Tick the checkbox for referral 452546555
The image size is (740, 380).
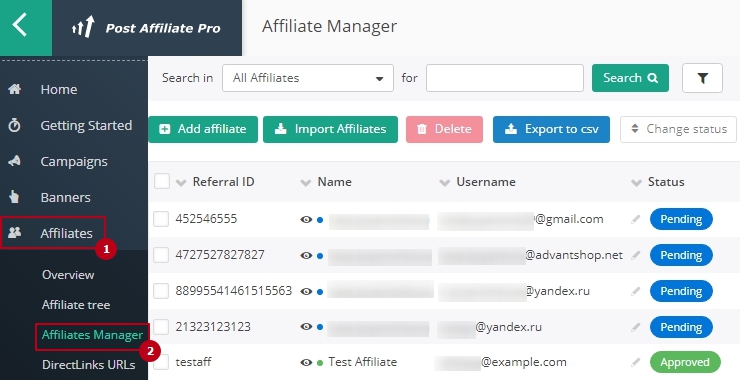[161, 219]
